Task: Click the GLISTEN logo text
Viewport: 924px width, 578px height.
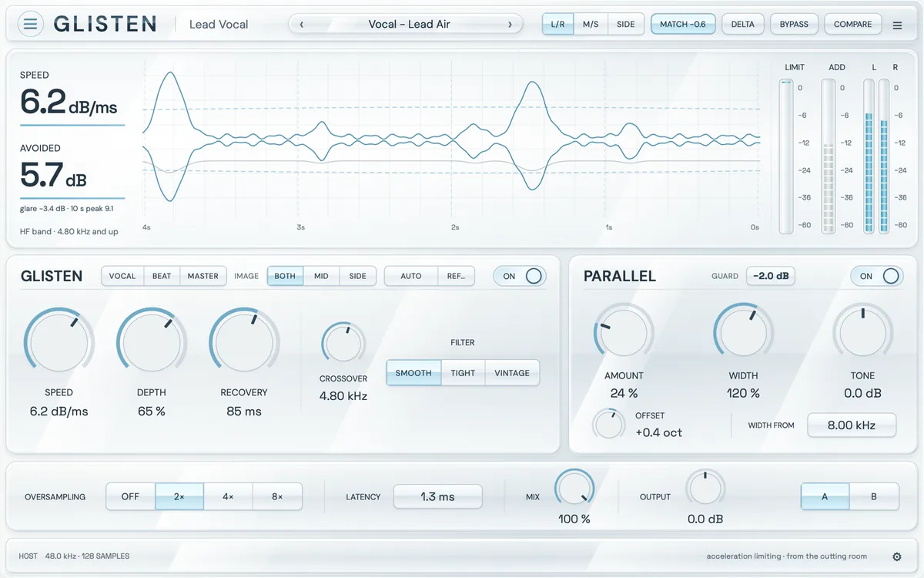Action: pyautogui.click(x=105, y=24)
